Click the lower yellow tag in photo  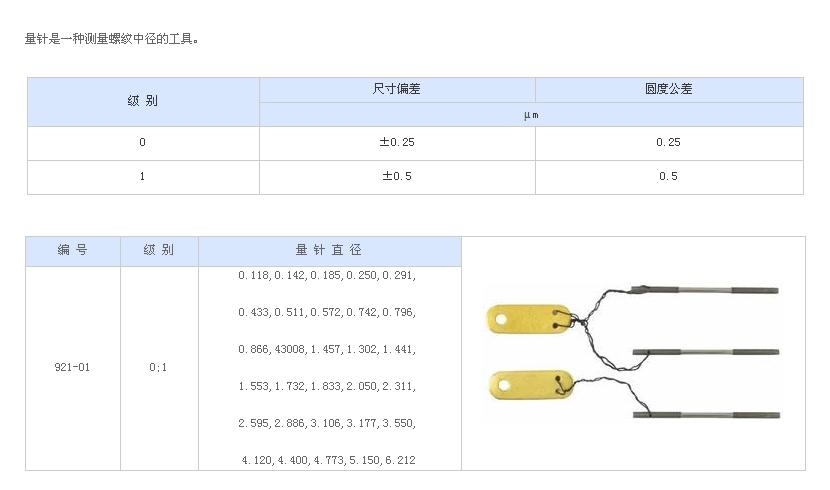coord(531,385)
